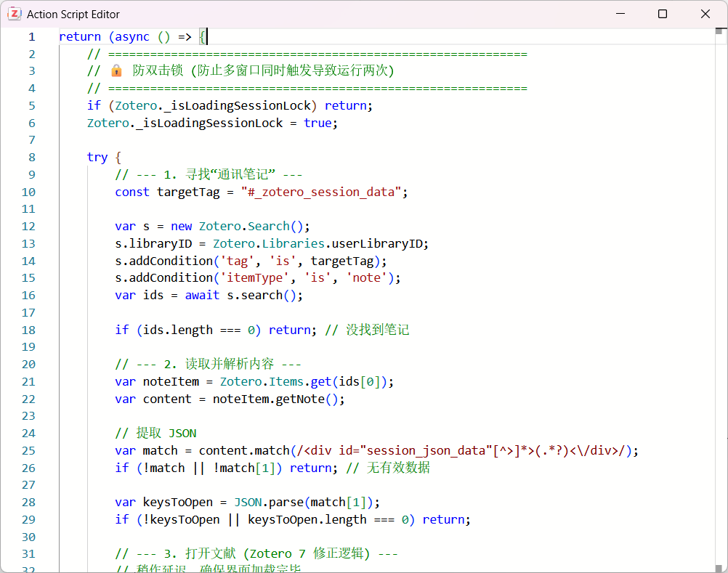Click the true value on line 6
This screenshot has height=573, width=728.
pyautogui.click(x=318, y=123)
